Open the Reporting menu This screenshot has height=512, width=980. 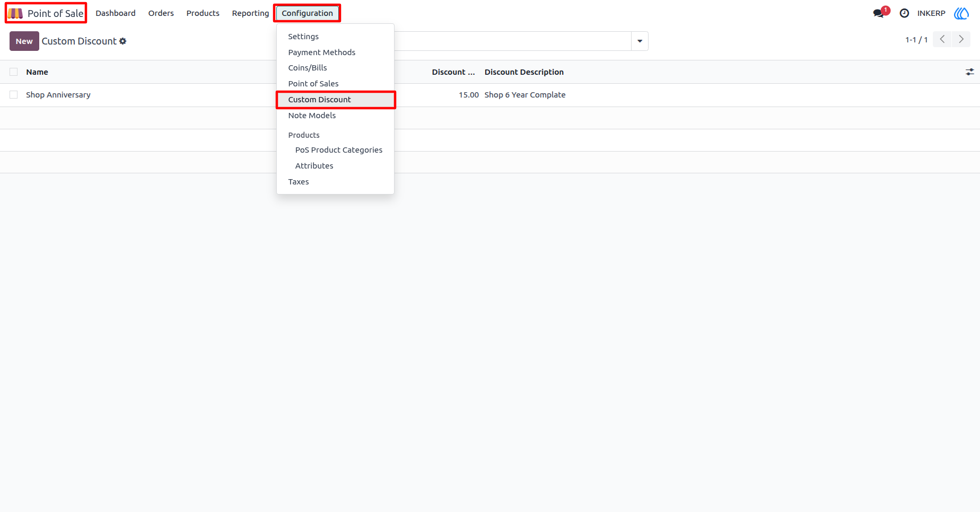pyautogui.click(x=250, y=13)
